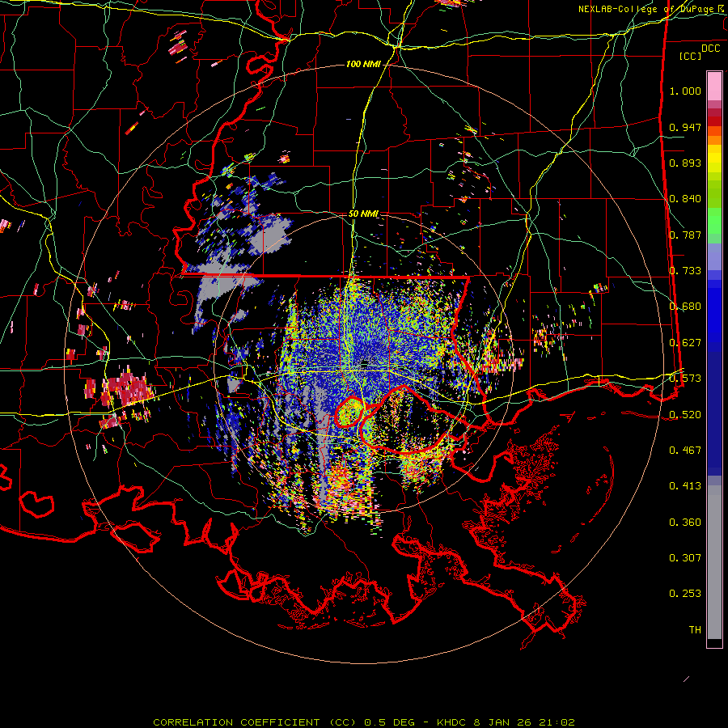Select the "KHDC" radar site identifier
Viewport: 728px width, 728px height.
pyautogui.click(x=452, y=722)
